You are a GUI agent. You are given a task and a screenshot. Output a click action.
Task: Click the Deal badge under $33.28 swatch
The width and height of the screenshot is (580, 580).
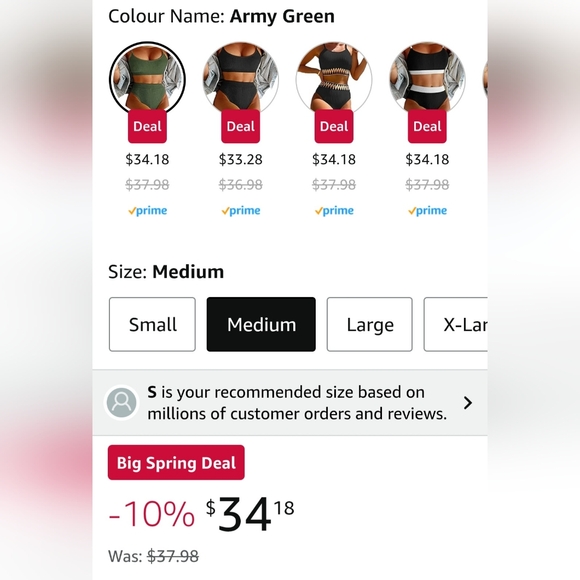click(x=240, y=127)
